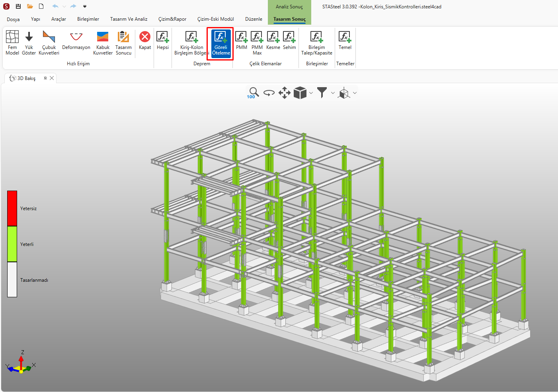
Task: Activate the rotate view tool
Action: (x=269, y=93)
